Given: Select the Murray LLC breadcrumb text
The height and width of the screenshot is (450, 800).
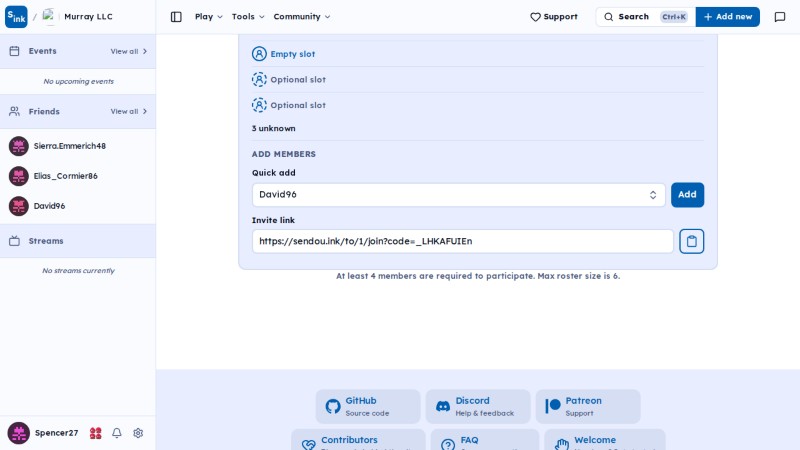Looking at the screenshot, I should 88,17.
